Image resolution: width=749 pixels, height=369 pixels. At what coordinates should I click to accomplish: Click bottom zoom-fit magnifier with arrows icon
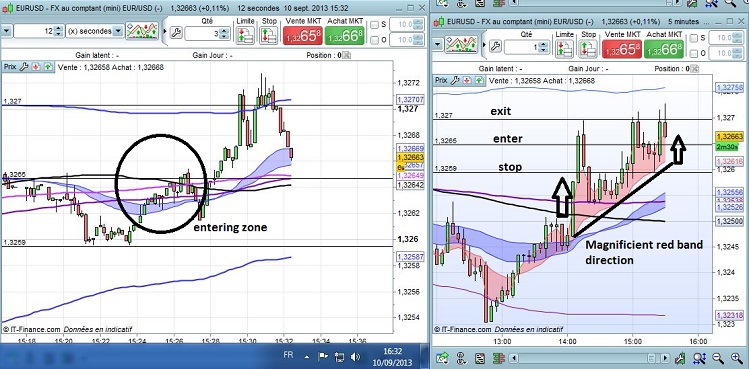[x=700, y=357]
